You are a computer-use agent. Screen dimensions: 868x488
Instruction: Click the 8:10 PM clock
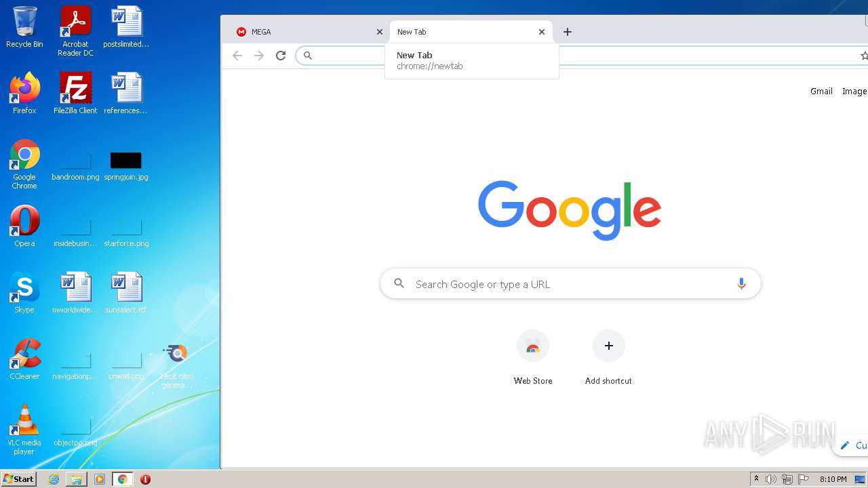833,479
